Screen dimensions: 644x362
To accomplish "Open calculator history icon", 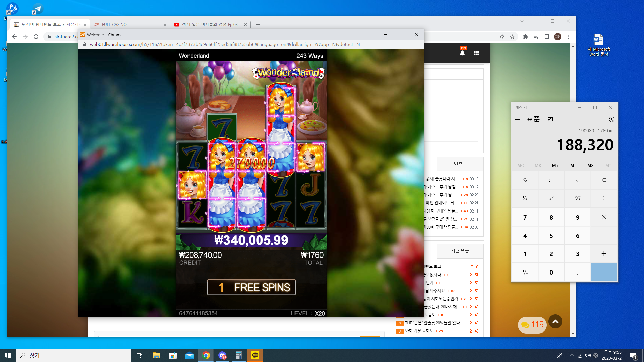I will [611, 119].
